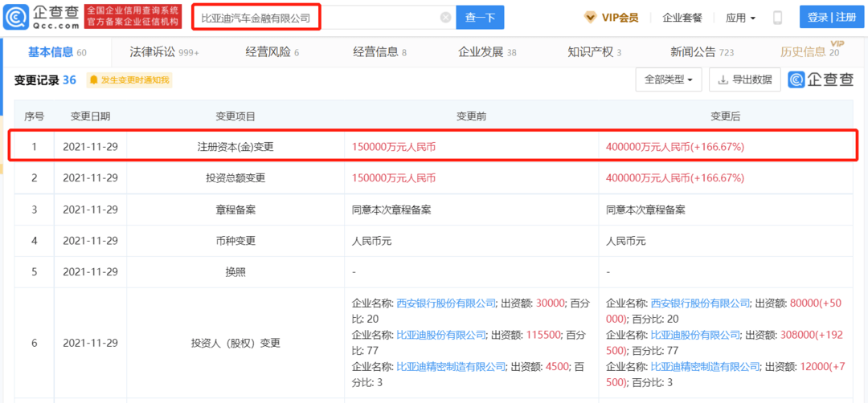
Task: Open 西安银行股份有限公司 link in 变更前 column
Action: click(446, 303)
